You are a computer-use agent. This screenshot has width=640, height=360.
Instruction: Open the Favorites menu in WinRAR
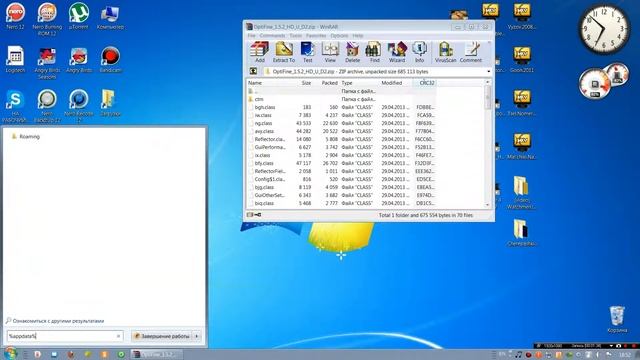[x=316, y=36]
